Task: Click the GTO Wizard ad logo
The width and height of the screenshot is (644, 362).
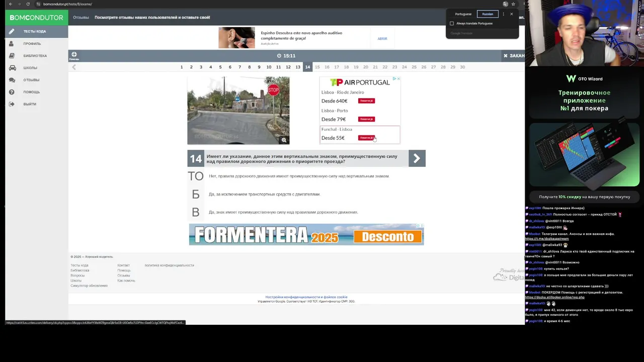Action: pos(584,78)
